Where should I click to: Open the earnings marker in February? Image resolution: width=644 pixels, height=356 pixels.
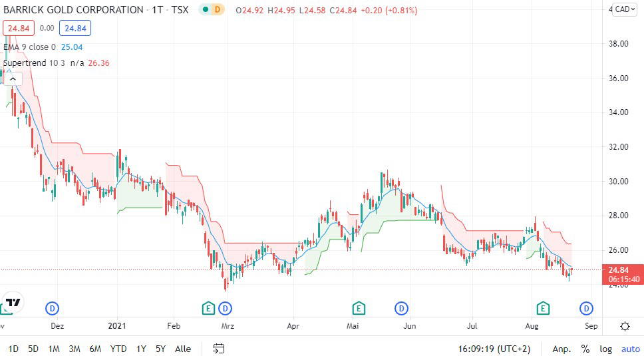[x=209, y=308]
